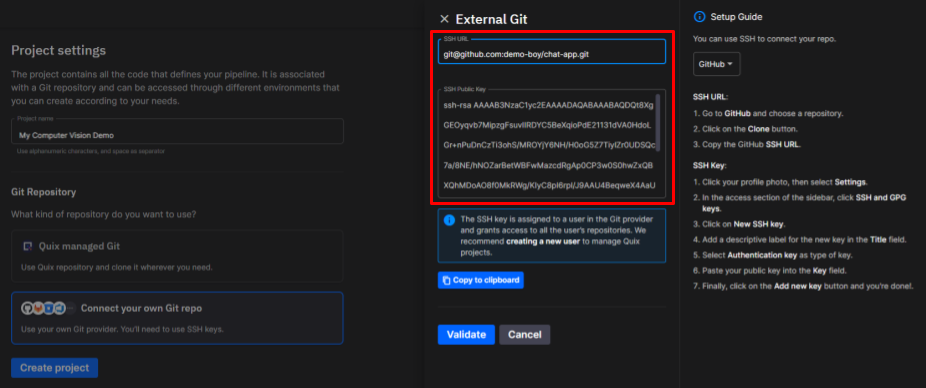Click the step "Click on New SSH key"

point(739,224)
